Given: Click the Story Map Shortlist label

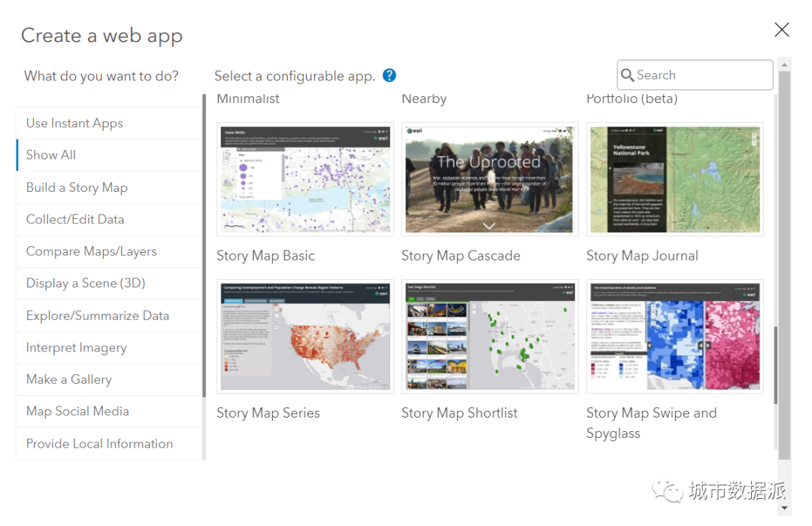Looking at the screenshot, I should 459,413.
